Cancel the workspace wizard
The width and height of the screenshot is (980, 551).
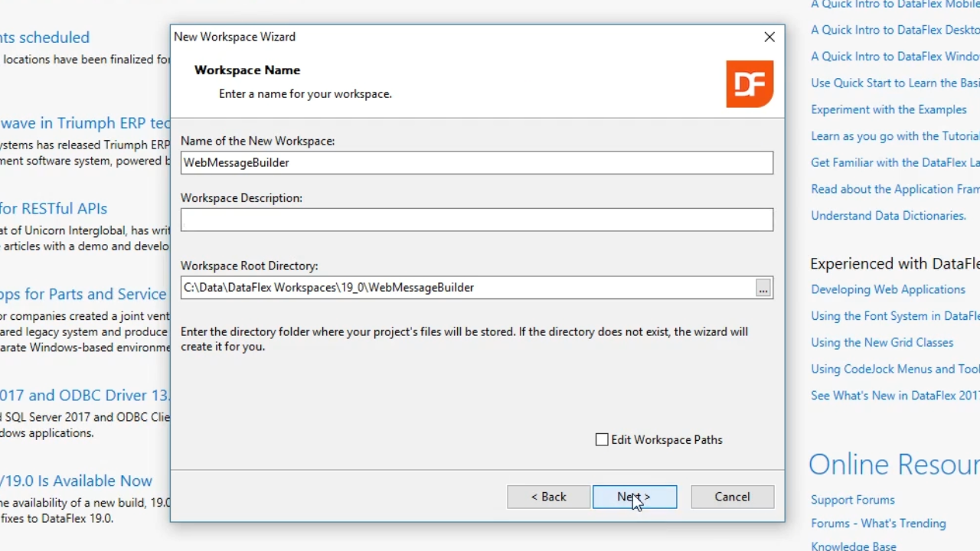732,497
